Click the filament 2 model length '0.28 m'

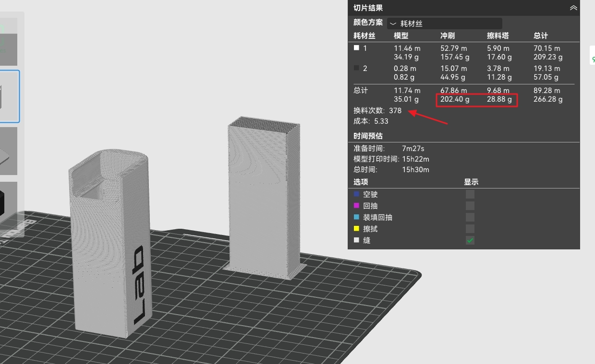point(405,69)
